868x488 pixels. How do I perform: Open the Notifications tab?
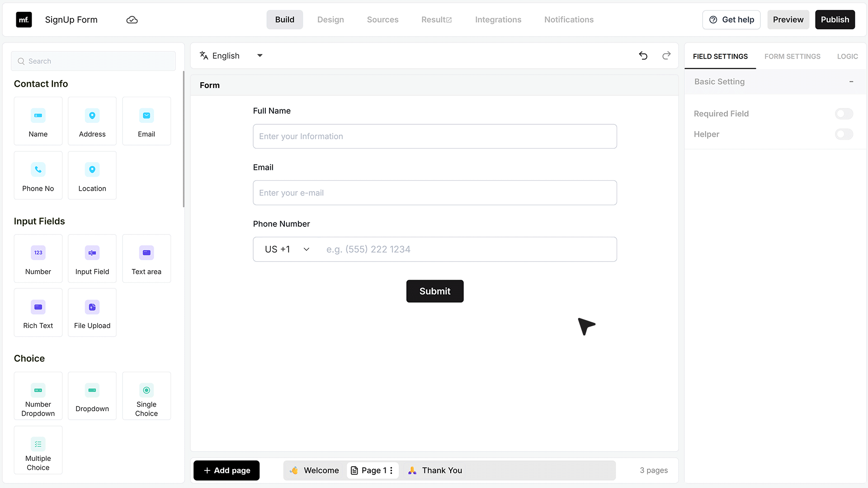(x=569, y=20)
